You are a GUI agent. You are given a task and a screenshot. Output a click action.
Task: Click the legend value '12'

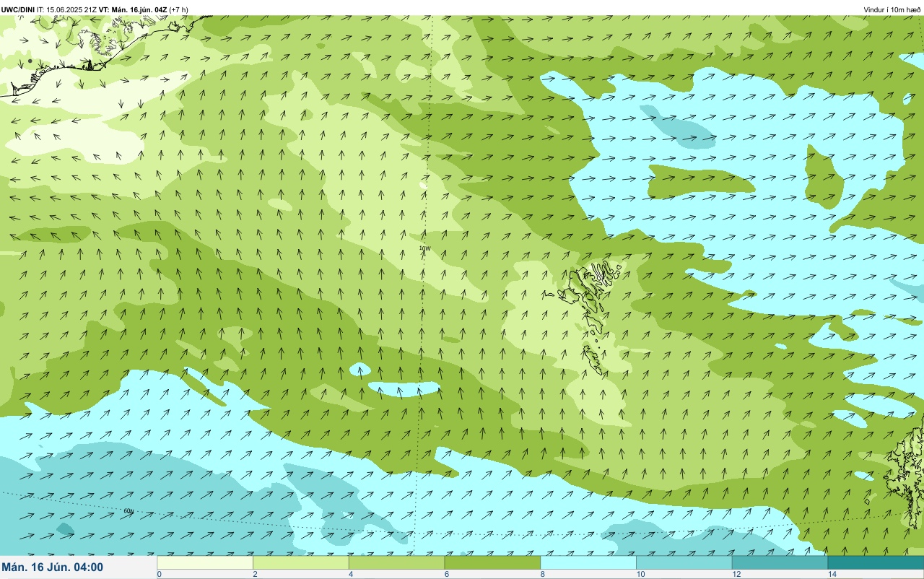tap(736, 574)
